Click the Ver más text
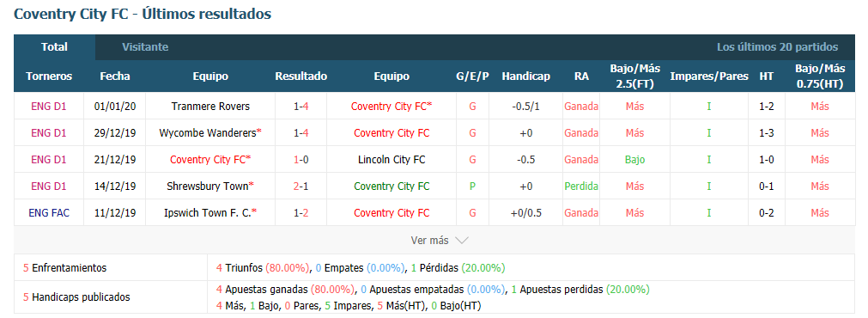This screenshot has height=318, width=868. (429, 241)
